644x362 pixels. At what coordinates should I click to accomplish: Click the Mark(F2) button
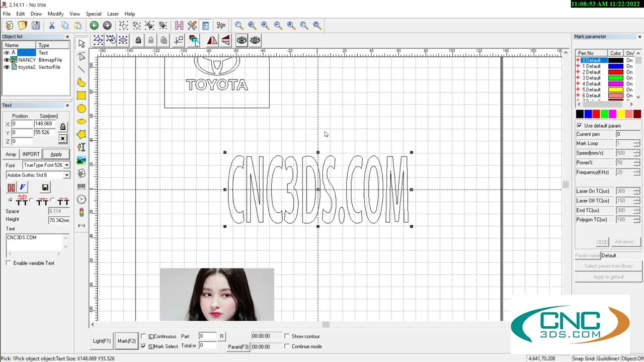[x=127, y=341]
